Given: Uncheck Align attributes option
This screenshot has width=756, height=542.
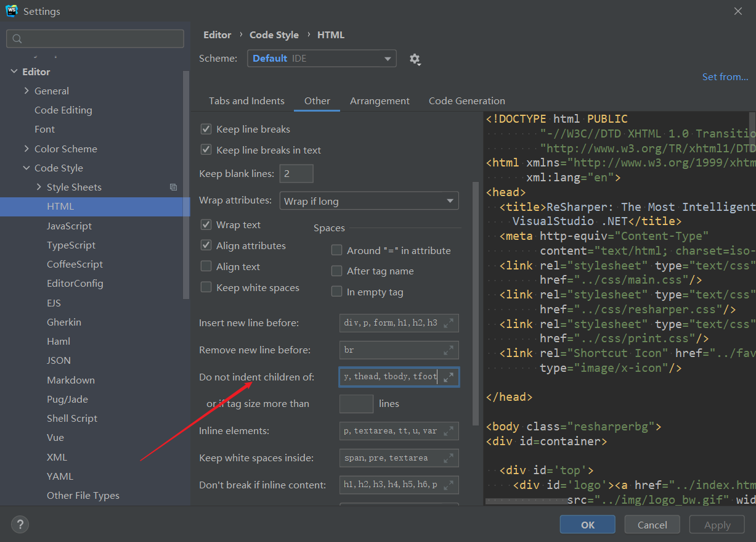Looking at the screenshot, I should pos(206,245).
